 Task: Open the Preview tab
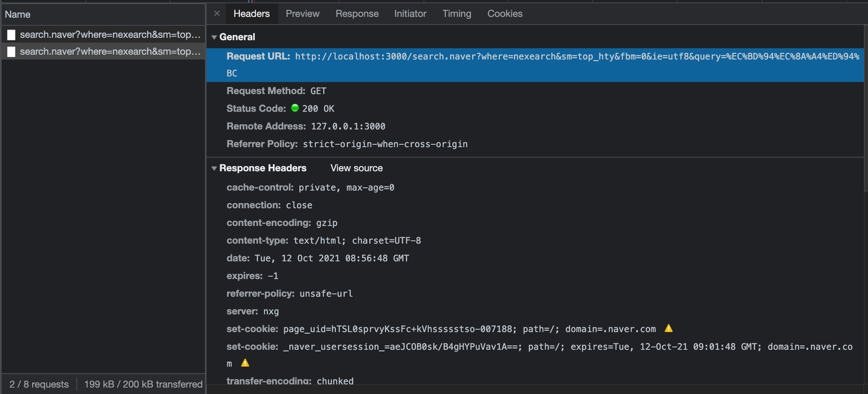[303, 14]
